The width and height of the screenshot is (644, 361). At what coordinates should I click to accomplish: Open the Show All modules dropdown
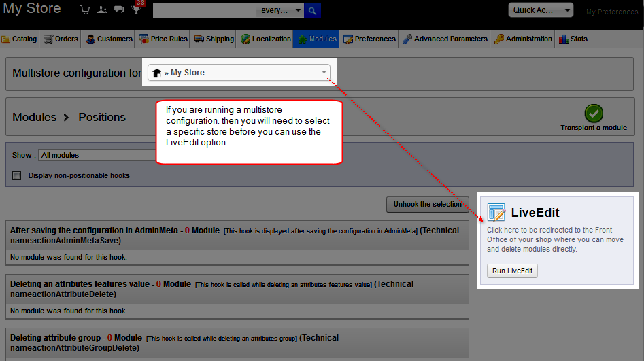pos(95,155)
